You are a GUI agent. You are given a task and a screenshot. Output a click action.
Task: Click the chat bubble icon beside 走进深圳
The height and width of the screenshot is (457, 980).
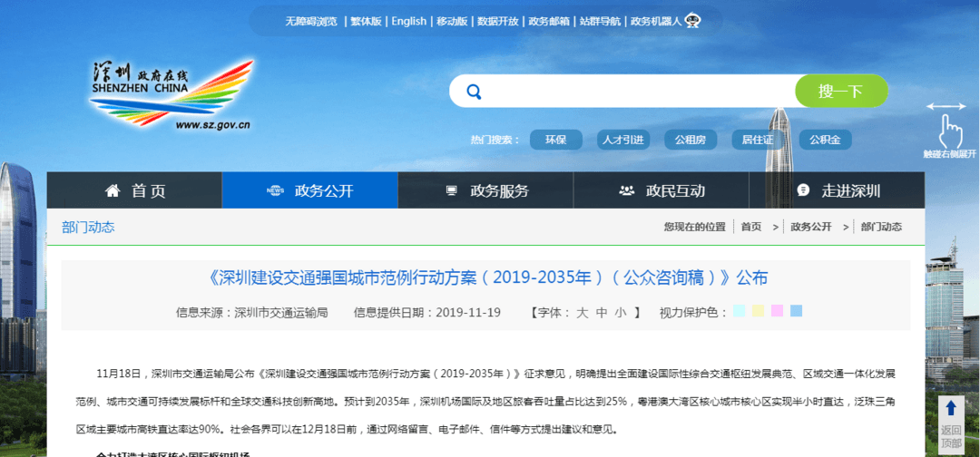coord(804,190)
